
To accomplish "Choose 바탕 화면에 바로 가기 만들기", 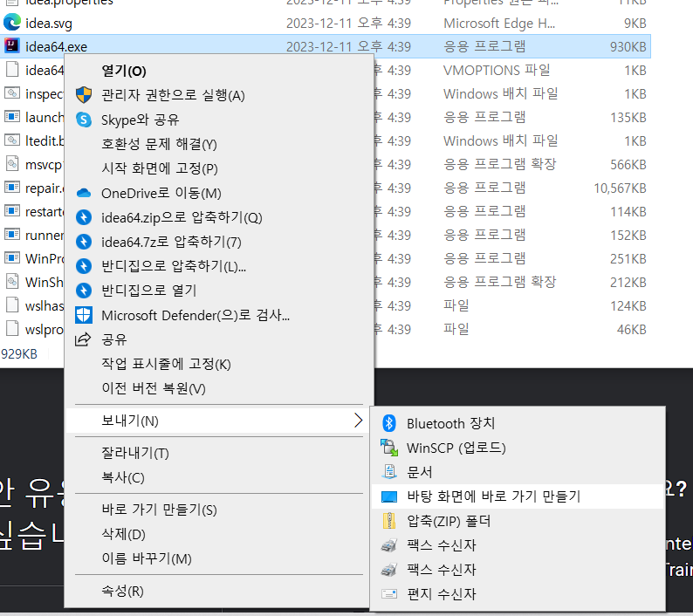I will point(494,496).
